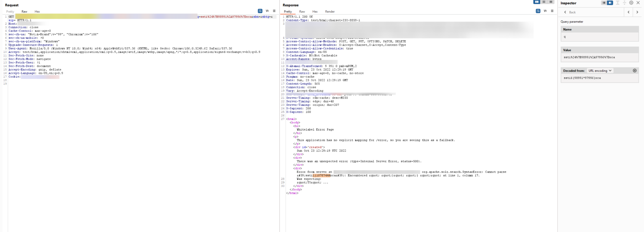Dock the Inspector panel to the left

(x=604, y=3)
